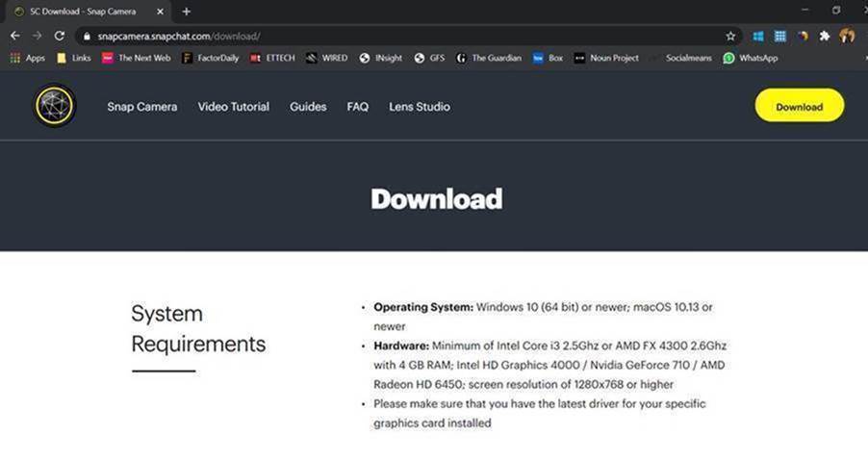Open the ETTECH bookmark
868x461 pixels.
272,58
